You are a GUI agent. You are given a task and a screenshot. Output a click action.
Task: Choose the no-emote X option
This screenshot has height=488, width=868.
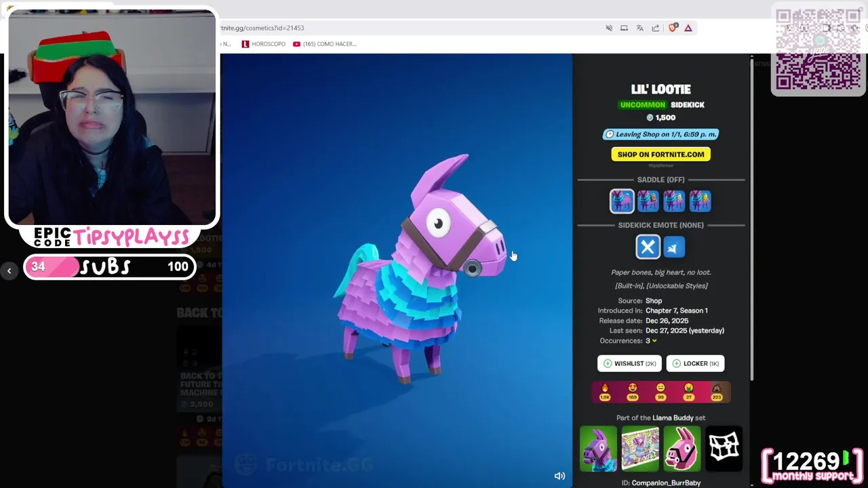pos(648,247)
